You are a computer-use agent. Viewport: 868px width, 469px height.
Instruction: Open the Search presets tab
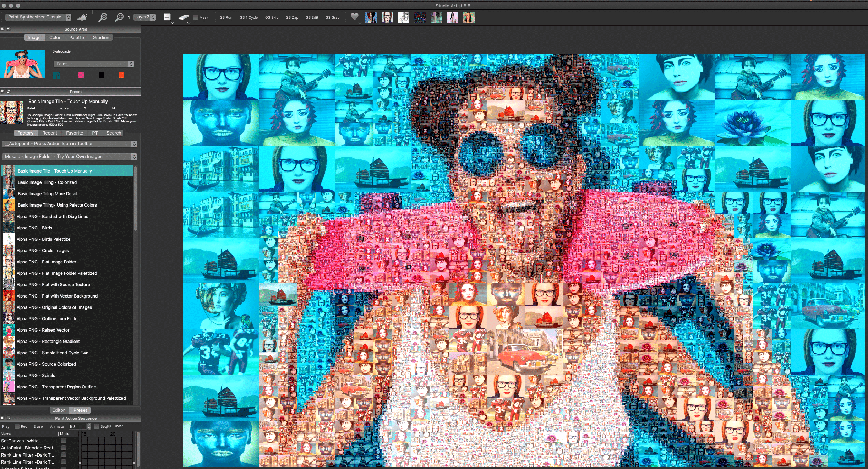pyautogui.click(x=114, y=133)
